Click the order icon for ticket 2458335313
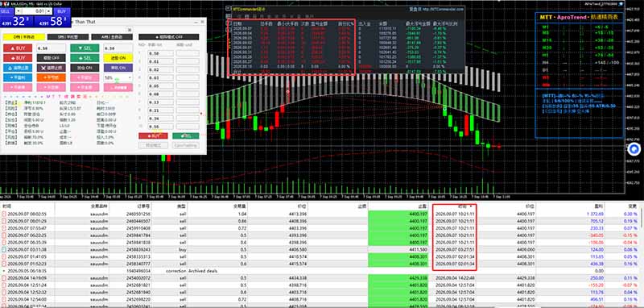The height and width of the screenshot is (308, 644). click(x=4, y=256)
